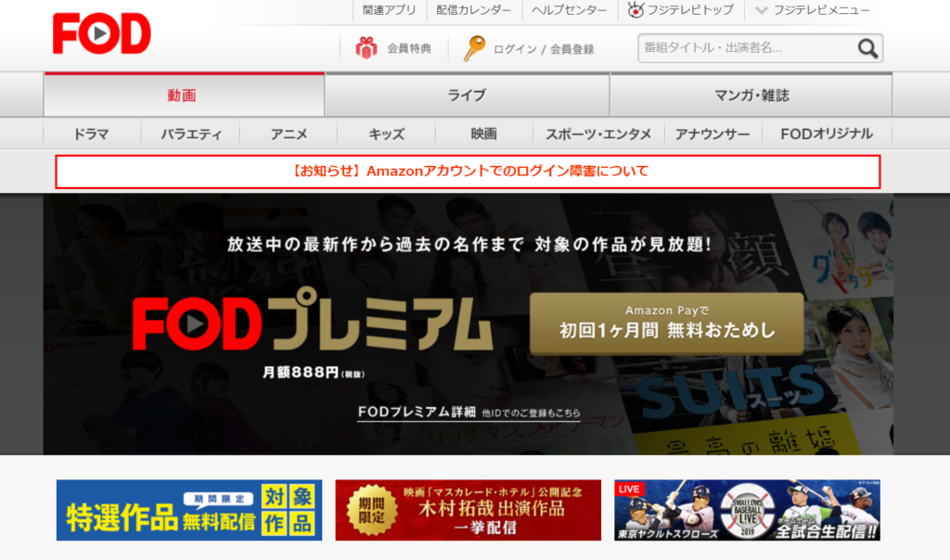Screen dimensions: 950x560
Task: Open the ドラマ category
Action: [x=90, y=133]
